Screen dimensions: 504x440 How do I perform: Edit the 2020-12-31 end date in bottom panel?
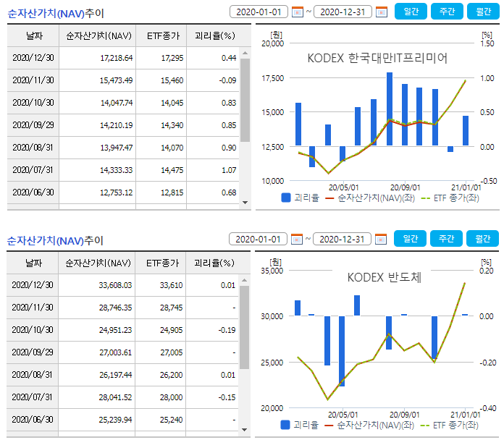point(342,239)
